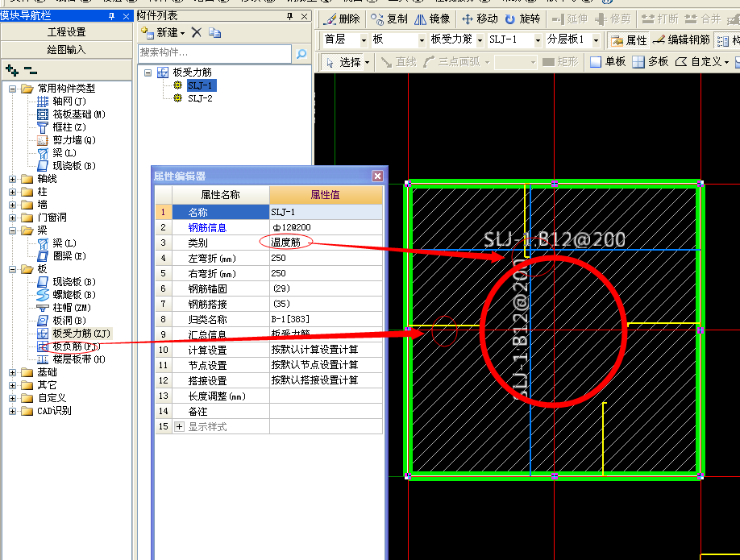Expand the CAD识别 folder
The height and width of the screenshot is (560, 740).
[x=13, y=411]
